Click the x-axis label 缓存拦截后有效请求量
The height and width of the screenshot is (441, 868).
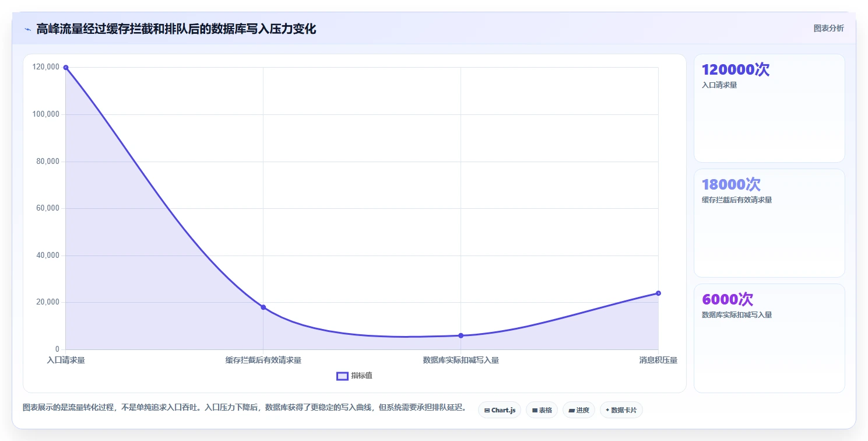(263, 360)
